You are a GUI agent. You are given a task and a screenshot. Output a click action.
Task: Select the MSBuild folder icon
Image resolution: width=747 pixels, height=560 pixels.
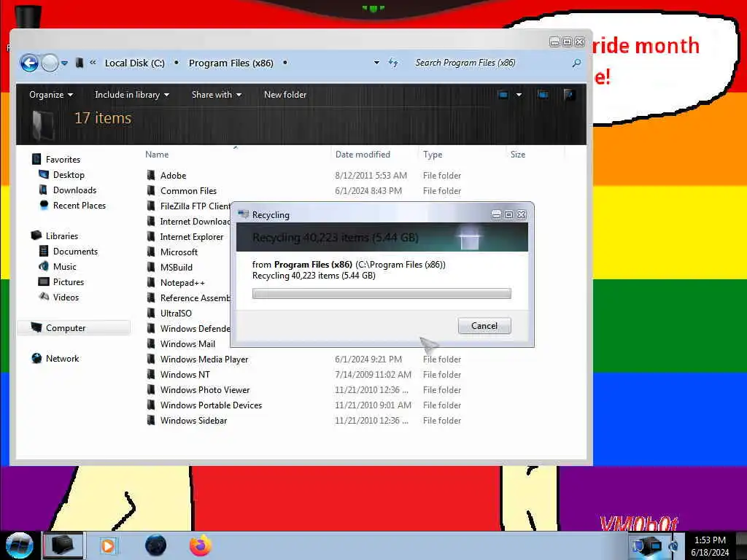click(151, 267)
